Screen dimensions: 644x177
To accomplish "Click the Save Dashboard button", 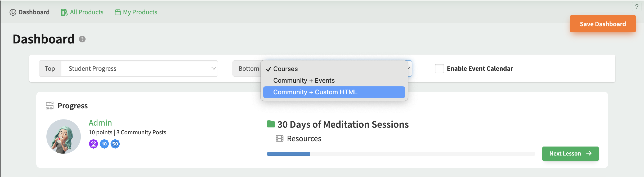I will point(603,24).
